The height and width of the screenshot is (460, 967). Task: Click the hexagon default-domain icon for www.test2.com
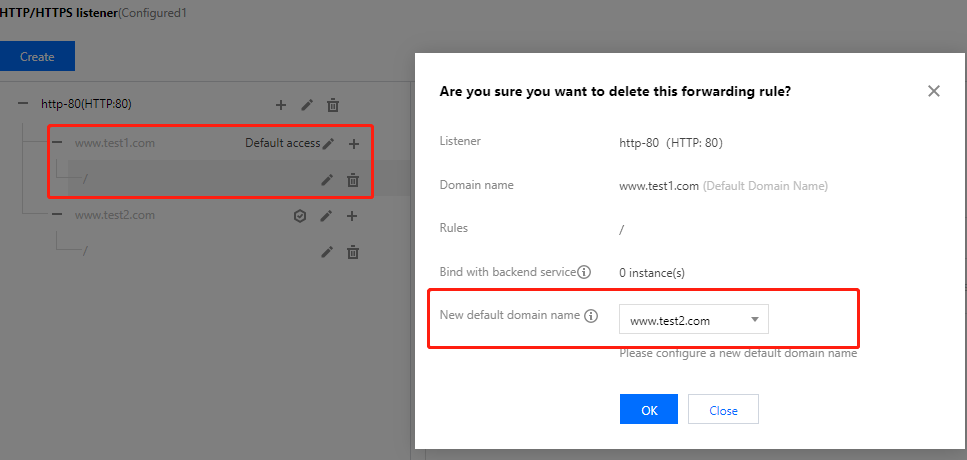click(300, 215)
